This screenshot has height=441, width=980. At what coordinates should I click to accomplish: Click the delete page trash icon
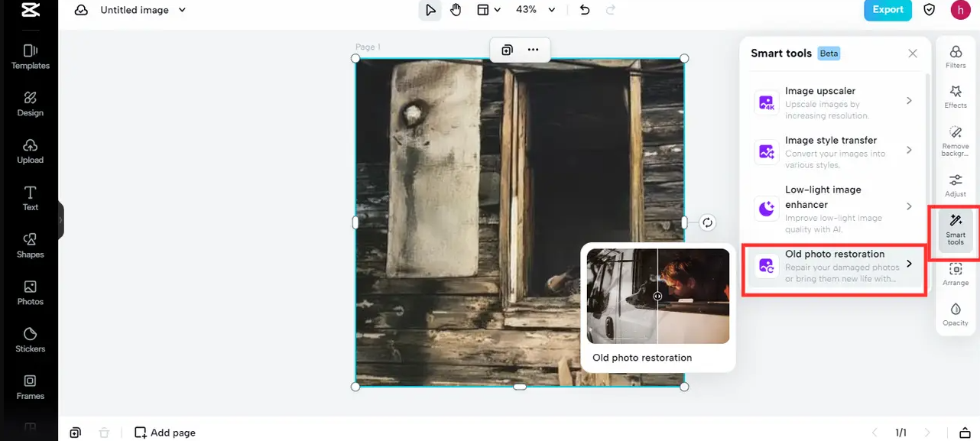pos(104,433)
